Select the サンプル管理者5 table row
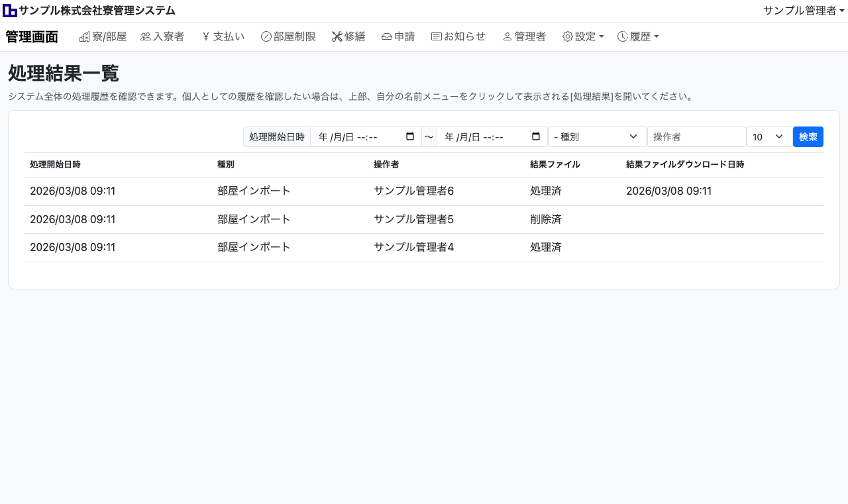The image size is (848, 504). 413,219
